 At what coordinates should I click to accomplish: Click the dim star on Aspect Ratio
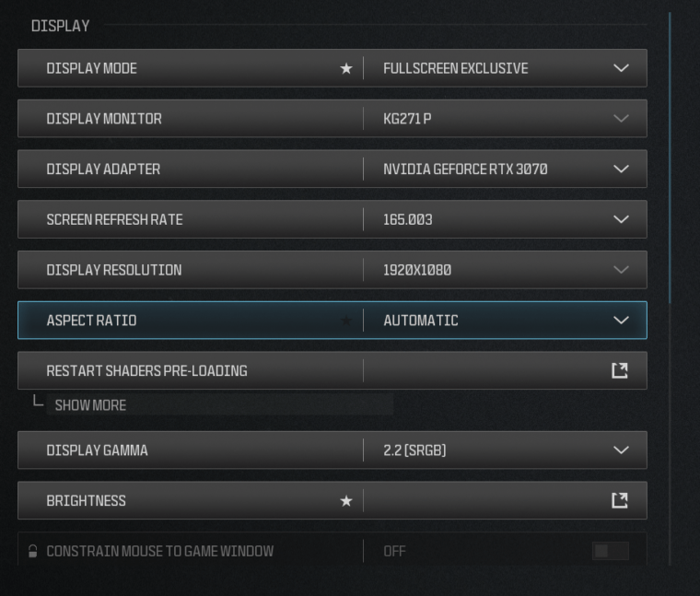coord(346,321)
